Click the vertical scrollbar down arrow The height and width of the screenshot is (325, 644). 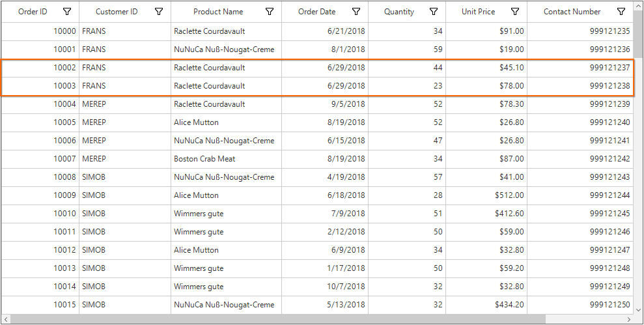click(639, 310)
